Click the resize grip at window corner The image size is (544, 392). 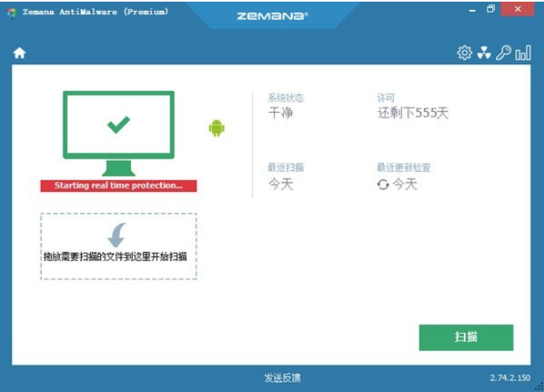[x=539, y=387]
